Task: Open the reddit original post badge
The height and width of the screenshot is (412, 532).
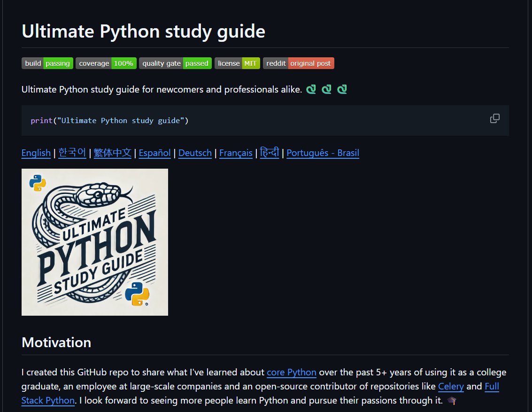Action: [x=299, y=63]
